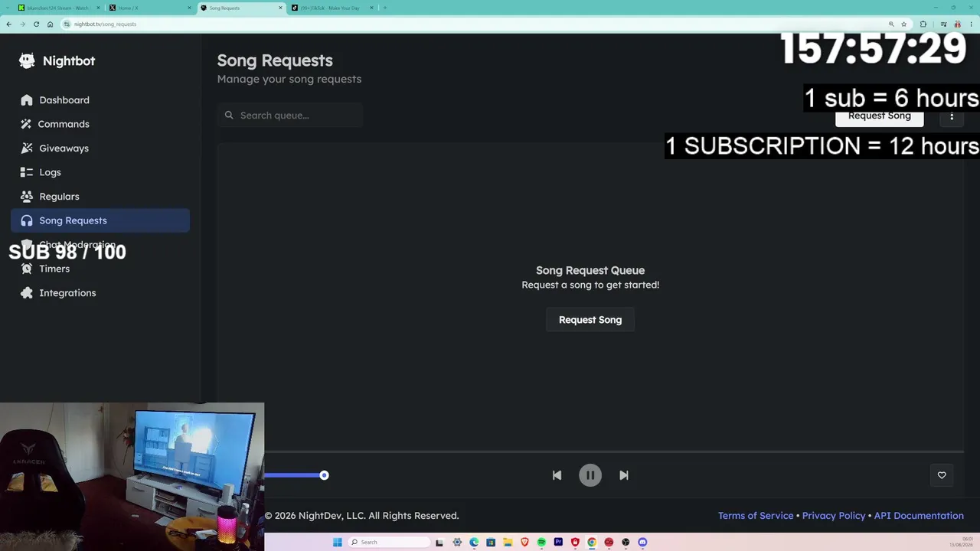Screen dimensions: 980x551
Task: Open Giveaways from the sidebar
Action: pos(100,148)
